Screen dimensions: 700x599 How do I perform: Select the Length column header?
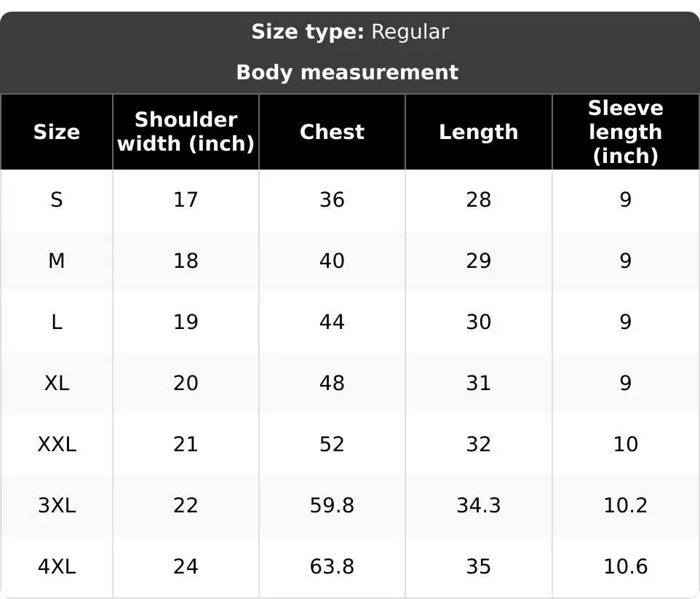point(479,132)
